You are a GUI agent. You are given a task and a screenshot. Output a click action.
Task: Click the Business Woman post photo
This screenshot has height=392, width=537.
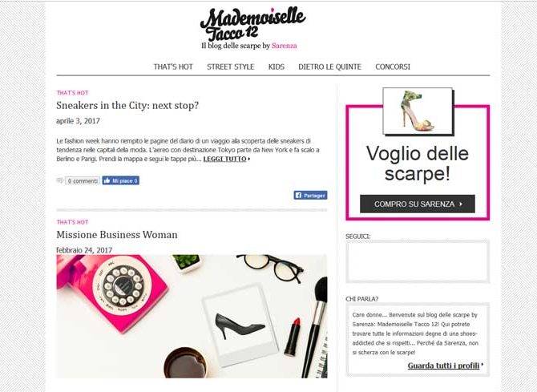pyautogui.click(x=192, y=317)
